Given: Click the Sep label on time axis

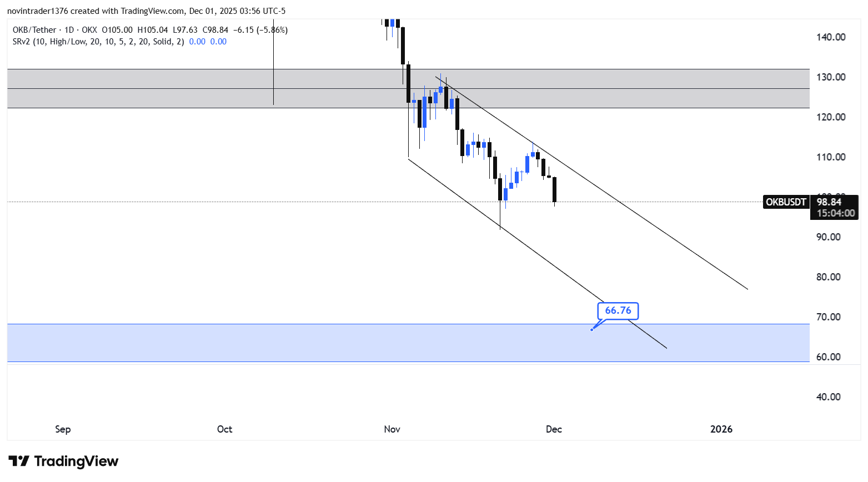Looking at the screenshot, I should click(63, 429).
